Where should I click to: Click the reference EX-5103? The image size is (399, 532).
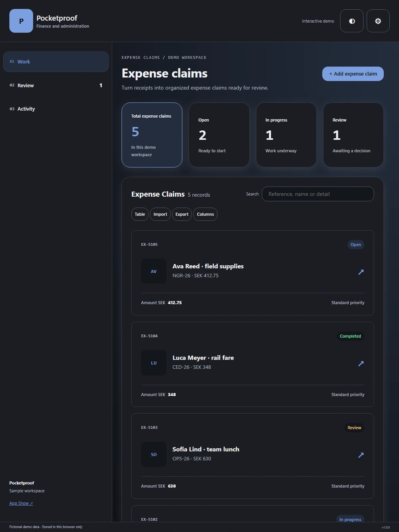pos(149,427)
